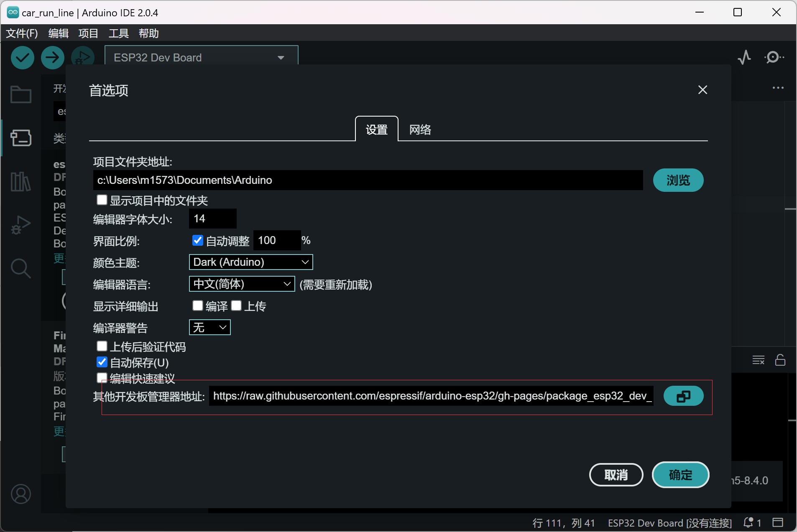Open the compiler warnings dropdown

tap(209, 327)
